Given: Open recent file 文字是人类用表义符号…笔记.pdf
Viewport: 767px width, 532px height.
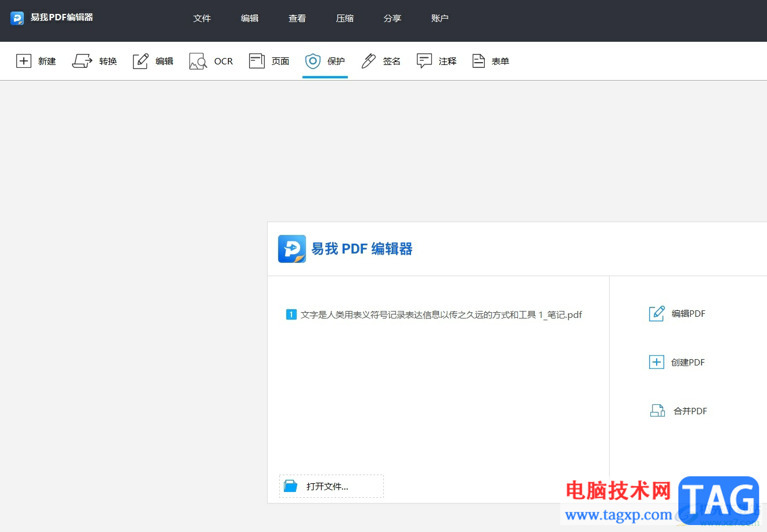Looking at the screenshot, I should (x=441, y=314).
